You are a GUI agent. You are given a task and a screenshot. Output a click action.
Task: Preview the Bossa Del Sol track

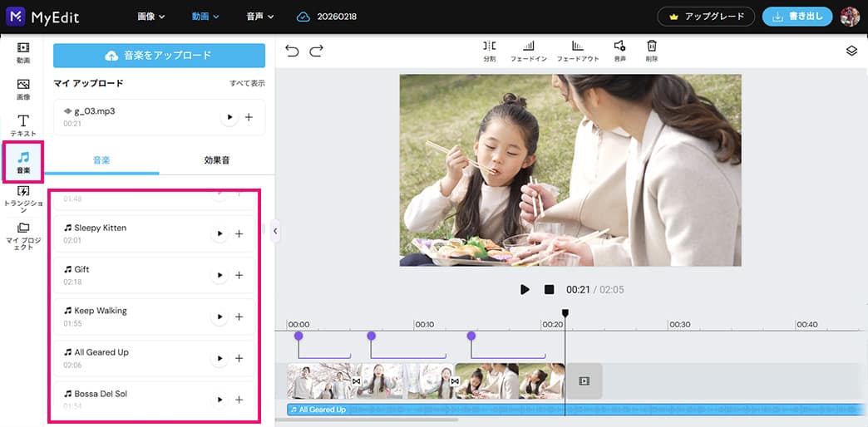click(x=219, y=400)
